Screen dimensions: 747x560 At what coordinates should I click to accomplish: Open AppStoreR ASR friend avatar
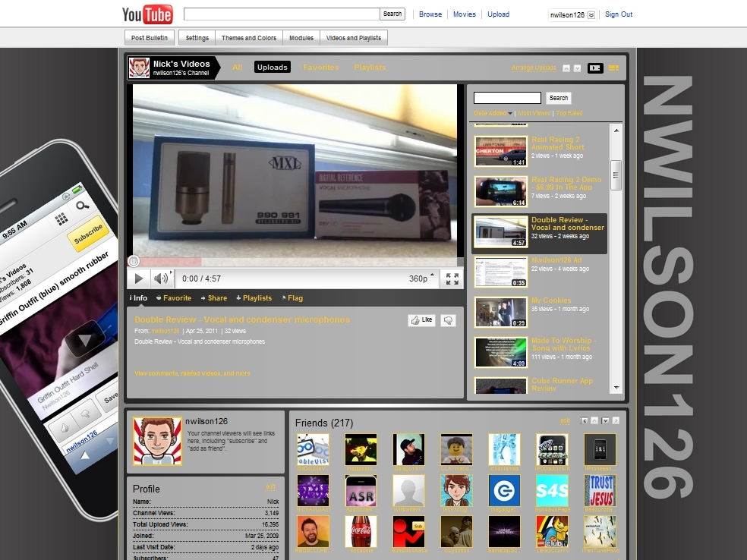click(361, 490)
